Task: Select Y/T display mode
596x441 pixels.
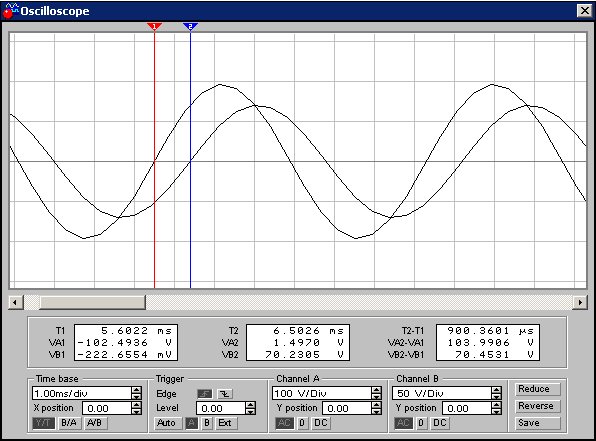Action: click(43, 423)
